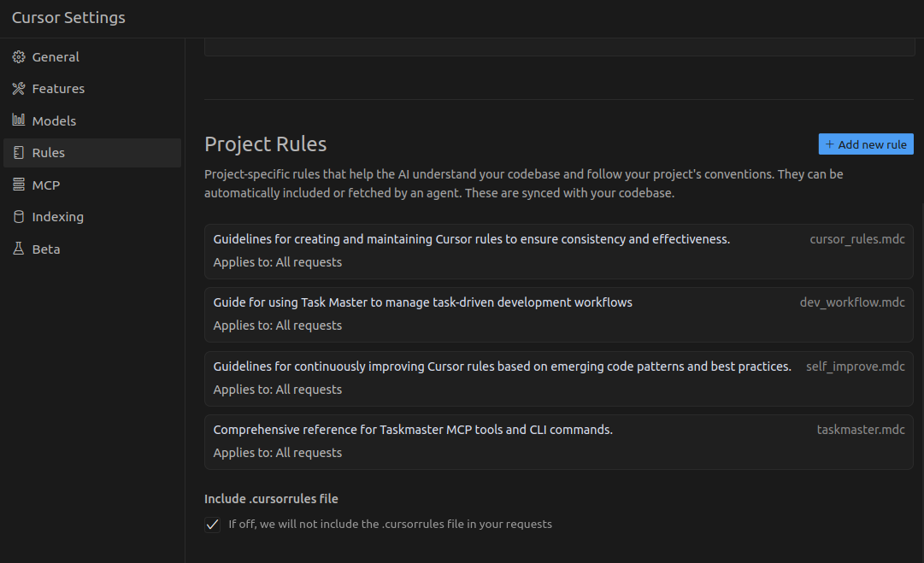Click the Project Rules heading
This screenshot has width=924, height=563.
(265, 144)
